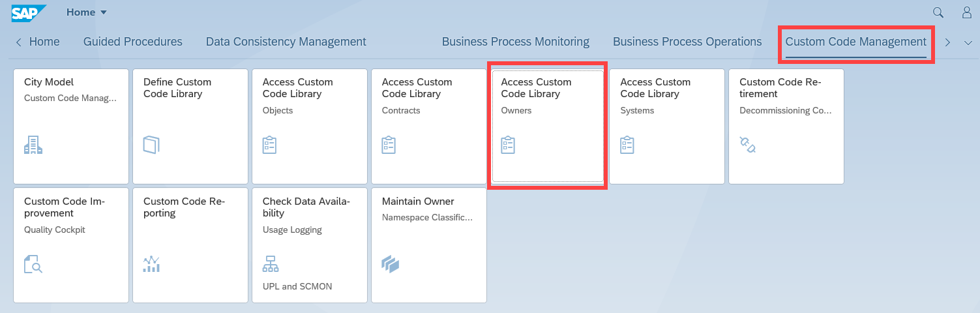Switch to Guided Procedures tab
Viewport: 980px width, 313px height.
coord(133,42)
